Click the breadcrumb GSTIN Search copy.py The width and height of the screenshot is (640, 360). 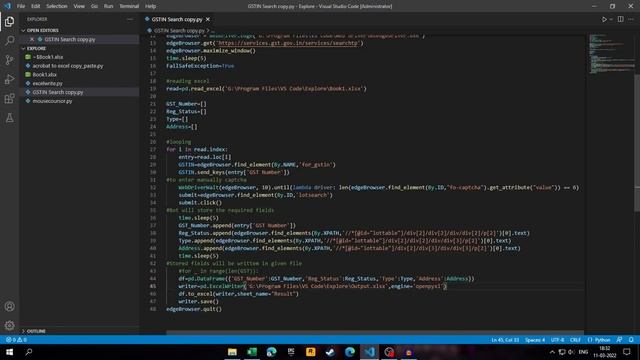(x=179, y=30)
